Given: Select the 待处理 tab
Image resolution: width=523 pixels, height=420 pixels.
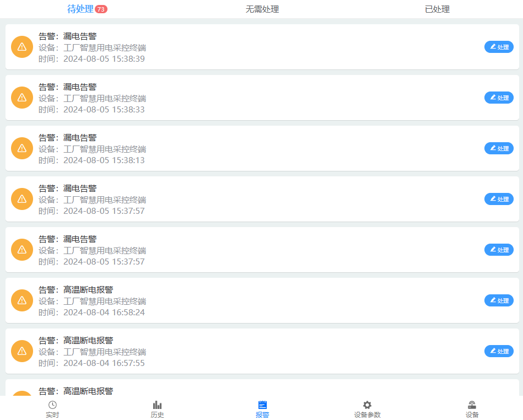Looking at the screenshot, I should pyautogui.click(x=80, y=9).
